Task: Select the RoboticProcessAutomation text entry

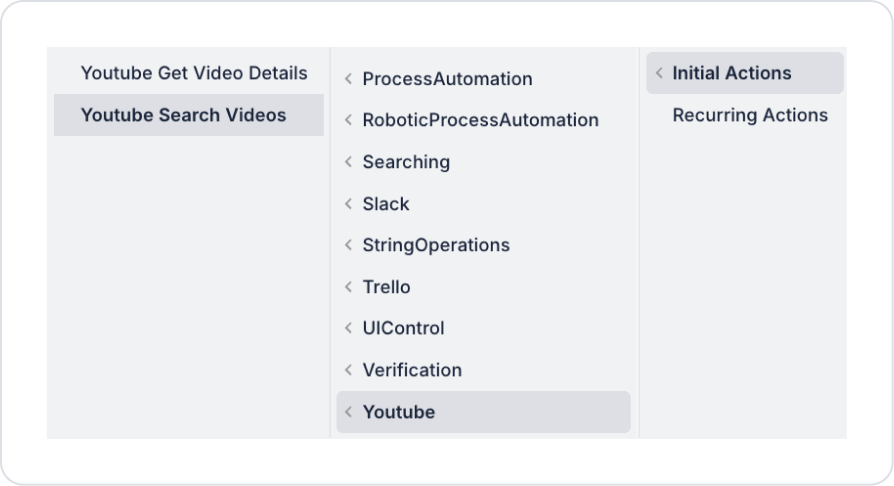Action: 480,120
